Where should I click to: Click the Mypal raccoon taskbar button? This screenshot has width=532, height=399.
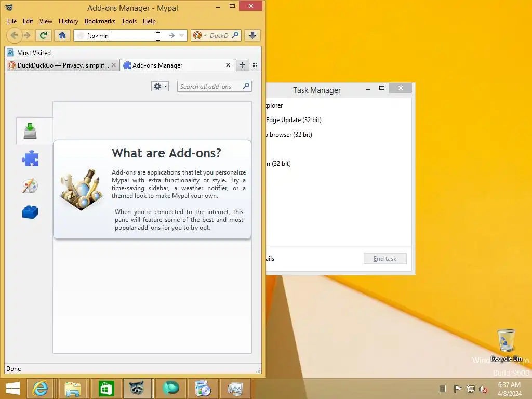137,389
